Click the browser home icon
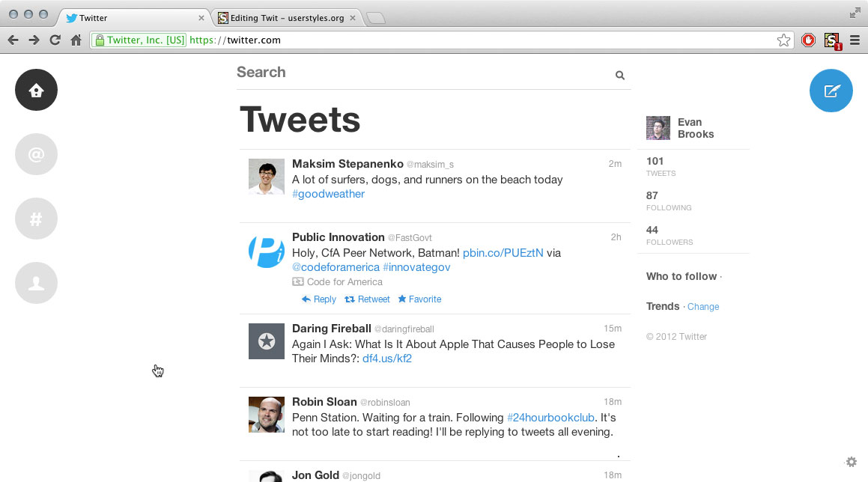 pyautogui.click(x=76, y=40)
